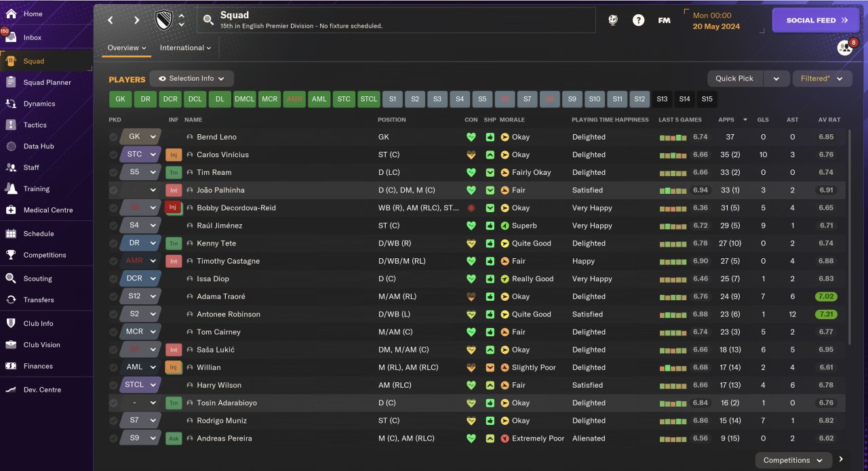This screenshot has width=868, height=471.
Task: Toggle pick checkbox for Carlos Vinícius
Action: click(x=113, y=155)
